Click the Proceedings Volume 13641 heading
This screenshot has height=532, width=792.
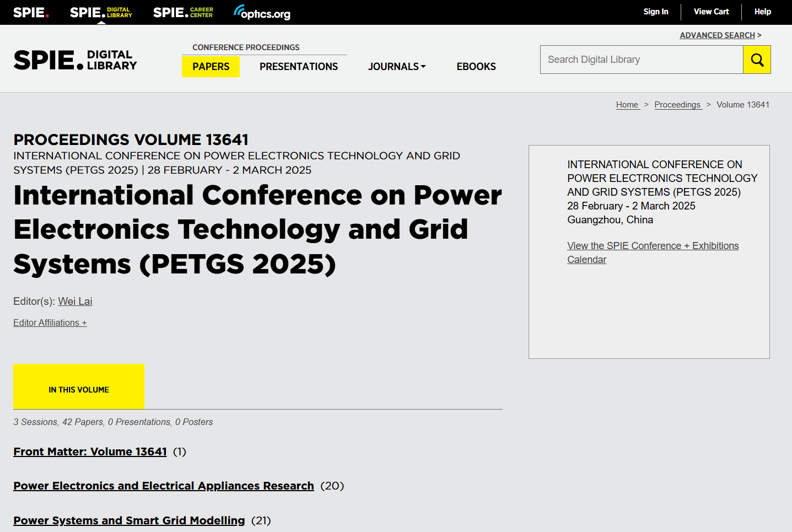tap(131, 139)
